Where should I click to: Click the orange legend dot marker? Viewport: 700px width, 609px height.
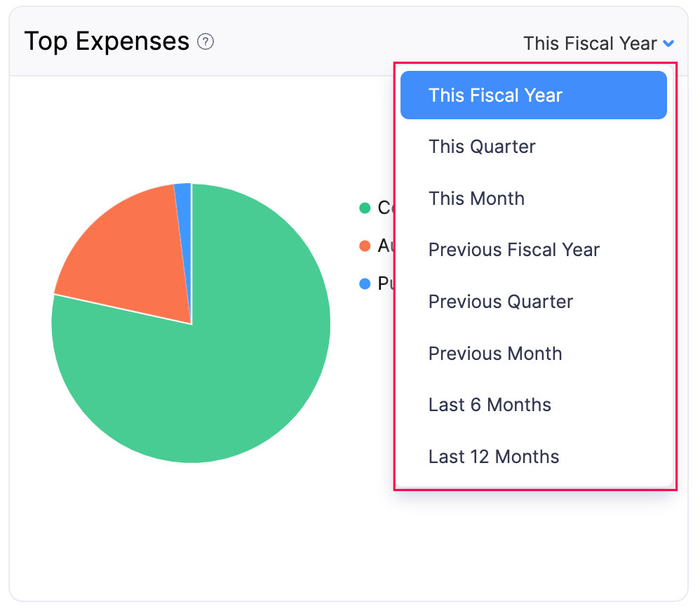364,246
